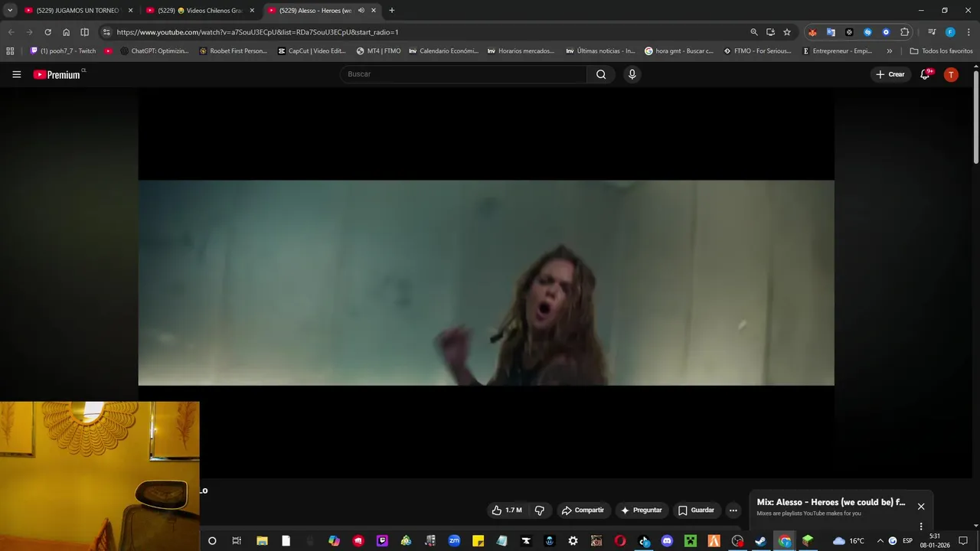Open Windows search circle in taskbar
980x551 pixels.
(212, 541)
